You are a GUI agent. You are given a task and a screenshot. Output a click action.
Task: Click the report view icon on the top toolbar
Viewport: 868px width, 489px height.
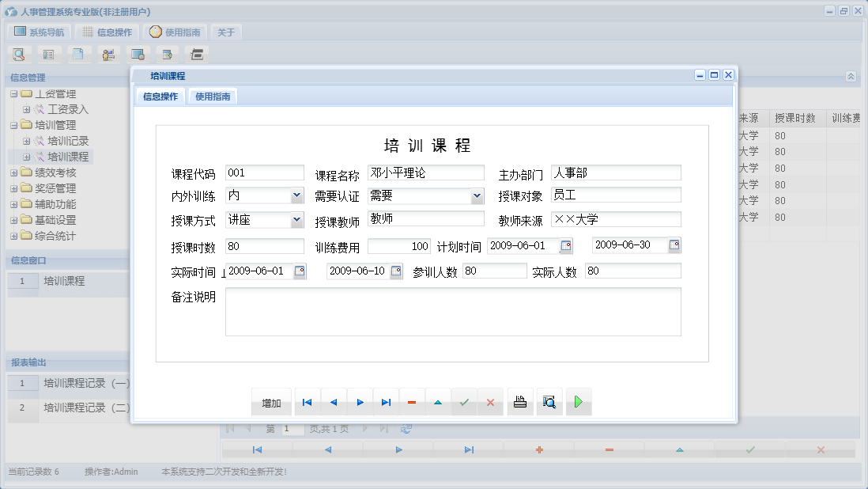pyautogui.click(x=49, y=54)
